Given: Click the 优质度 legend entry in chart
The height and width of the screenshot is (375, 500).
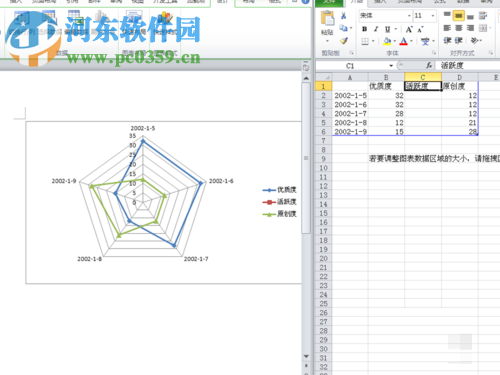Looking at the screenshot, I should coord(279,190).
